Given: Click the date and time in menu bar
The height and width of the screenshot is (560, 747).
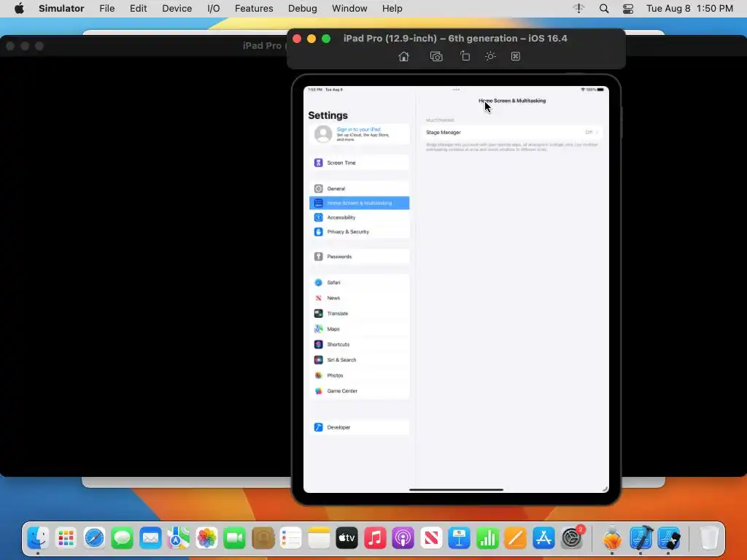Looking at the screenshot, I should 689,9.
